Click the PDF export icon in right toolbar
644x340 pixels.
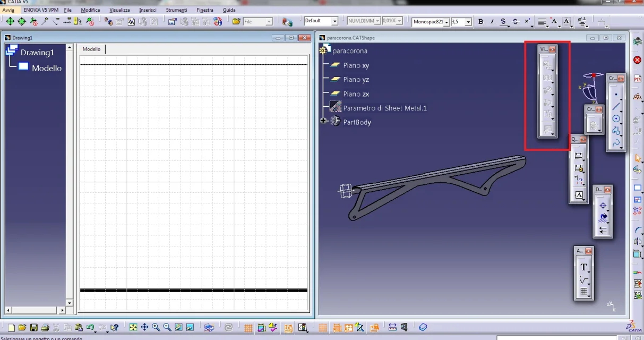click(x=638, y=79)
